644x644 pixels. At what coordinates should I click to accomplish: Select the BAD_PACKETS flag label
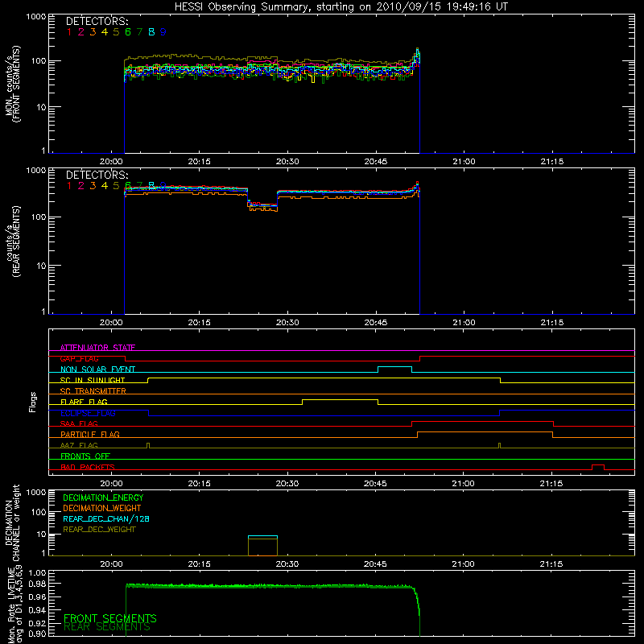88,467
